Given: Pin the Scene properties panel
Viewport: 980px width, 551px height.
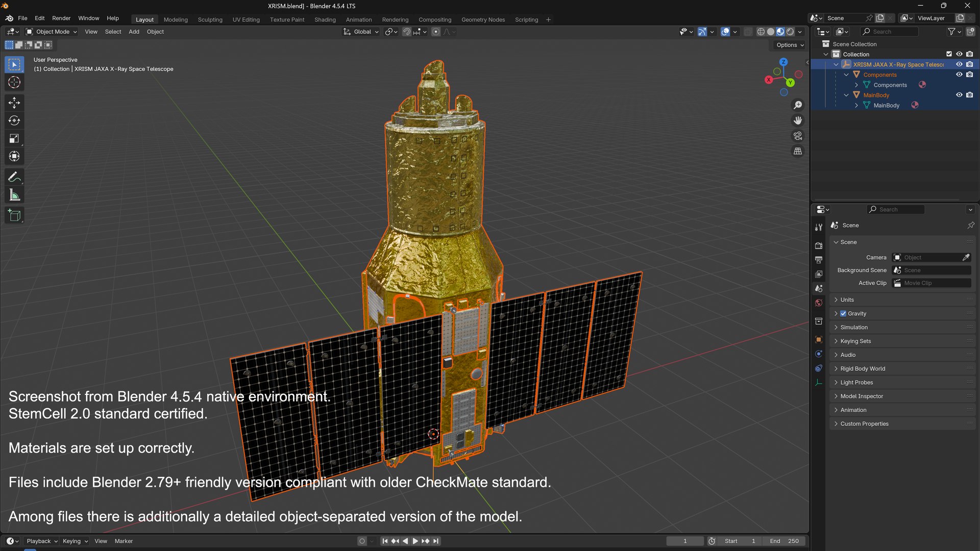Looking at the screenshot, I should tap(970, 225).
